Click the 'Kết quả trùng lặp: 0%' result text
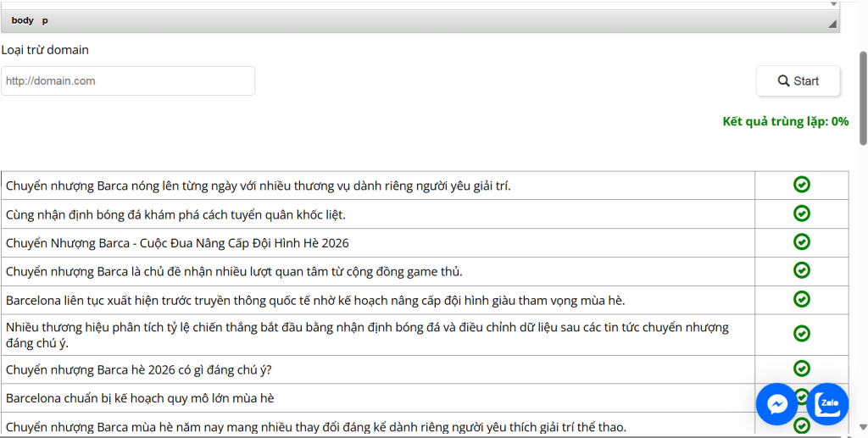Screen dimensions: 868x438 [x=786, y=122]
